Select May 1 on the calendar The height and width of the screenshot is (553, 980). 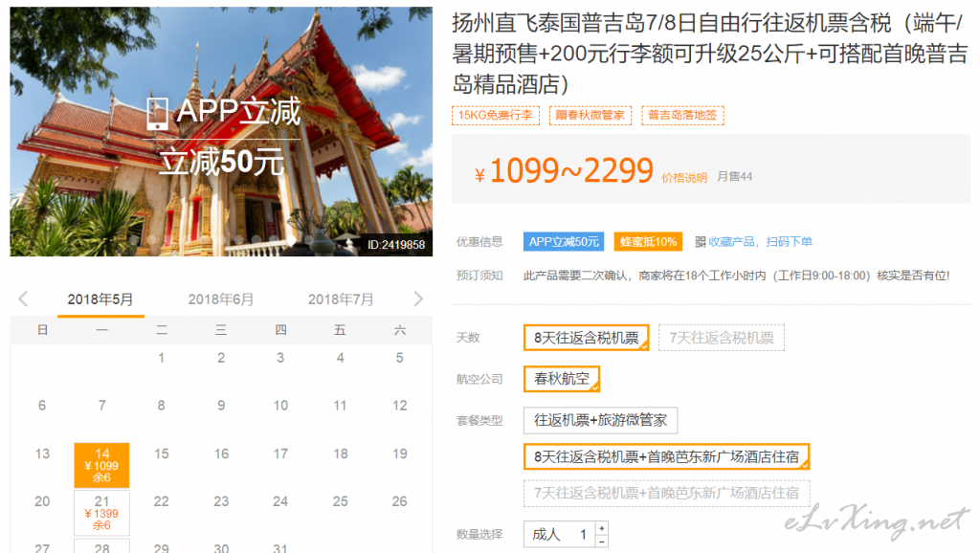click(161, 358)
